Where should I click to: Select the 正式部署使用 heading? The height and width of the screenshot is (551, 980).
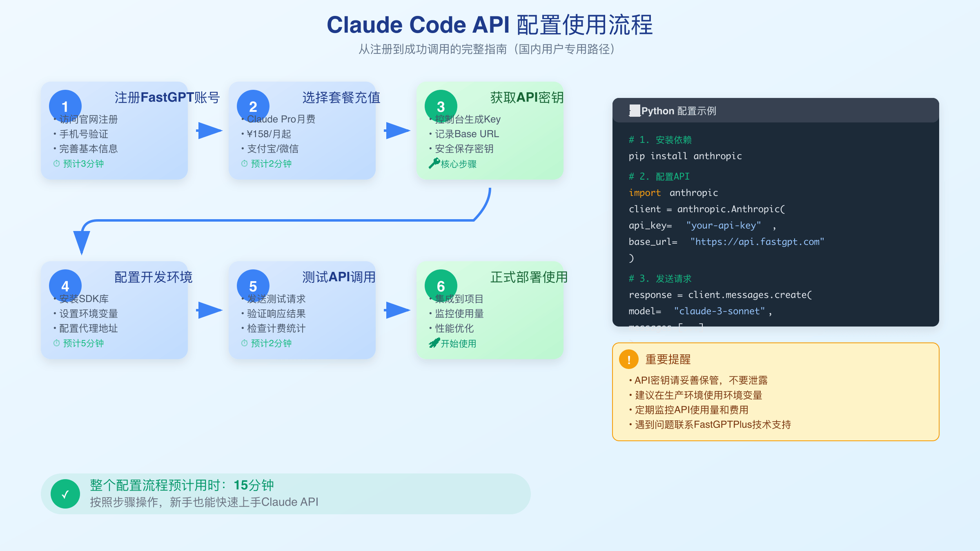pos(529,277)
